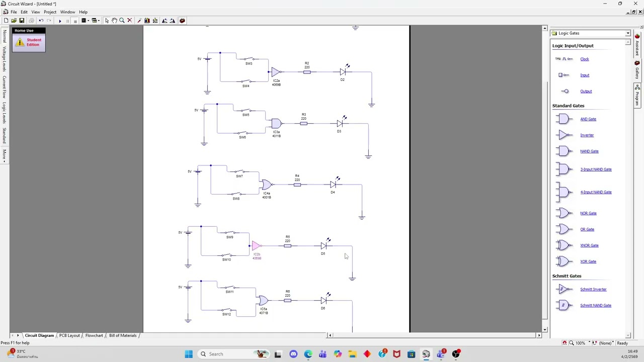Click canvas vertical scrollbar up arrow
Image resolution: width=644 pixels, height=362 pixels.
[544, 28]
